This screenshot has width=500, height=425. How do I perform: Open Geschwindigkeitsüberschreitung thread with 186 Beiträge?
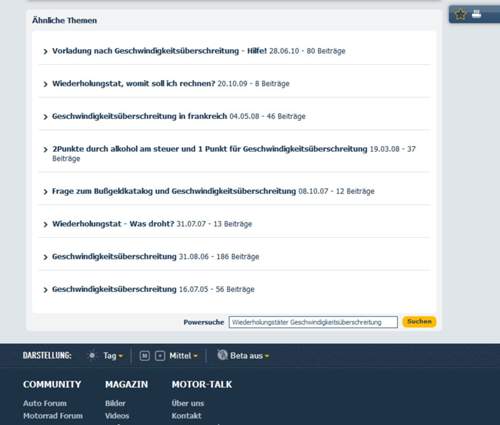[114, 256]
